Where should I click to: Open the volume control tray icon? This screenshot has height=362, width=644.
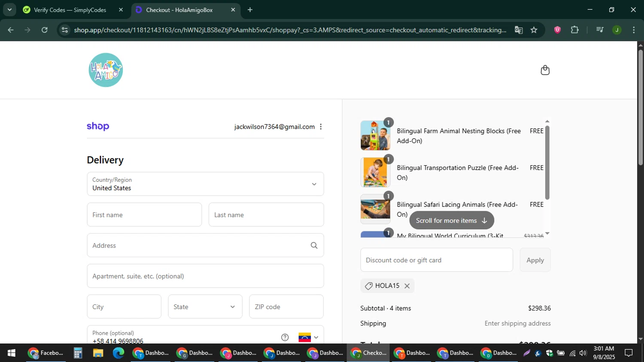583,353
